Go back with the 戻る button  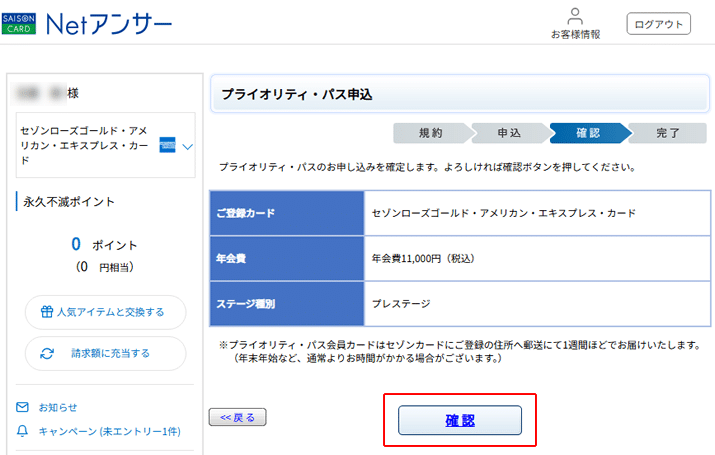click(x=237, y=417)
